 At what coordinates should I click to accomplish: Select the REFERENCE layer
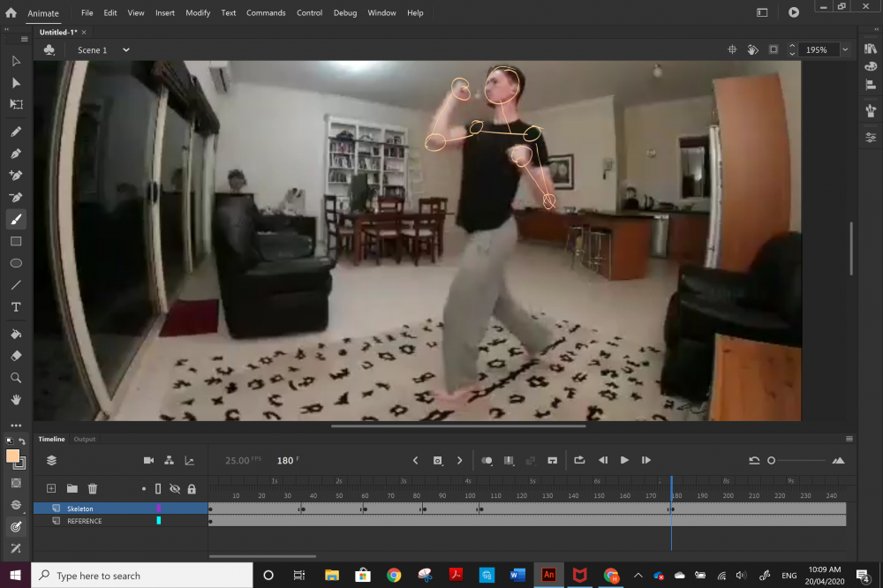(84, 521)
